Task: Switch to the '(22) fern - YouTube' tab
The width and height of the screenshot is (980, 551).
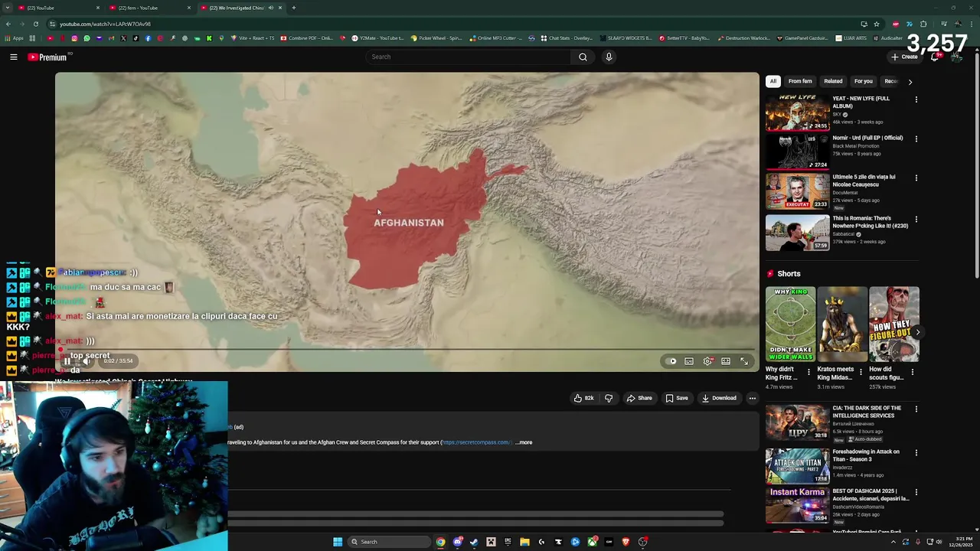Action: pos(150,8)
